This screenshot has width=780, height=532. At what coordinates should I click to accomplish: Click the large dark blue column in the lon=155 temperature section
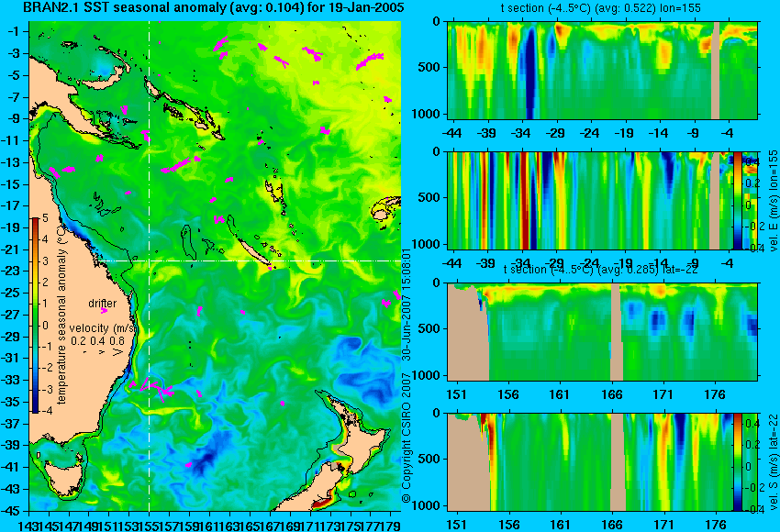click(529, 72)
